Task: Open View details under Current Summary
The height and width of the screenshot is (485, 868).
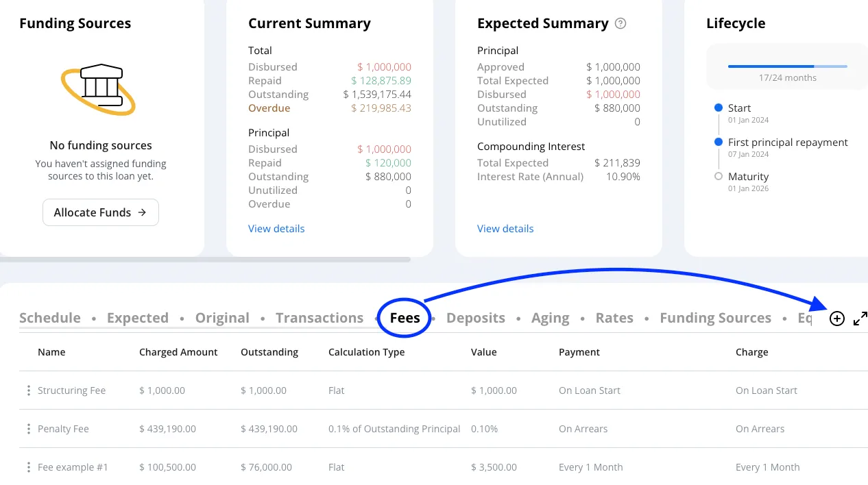Action: pyautogui.click(x=276, y=229)
